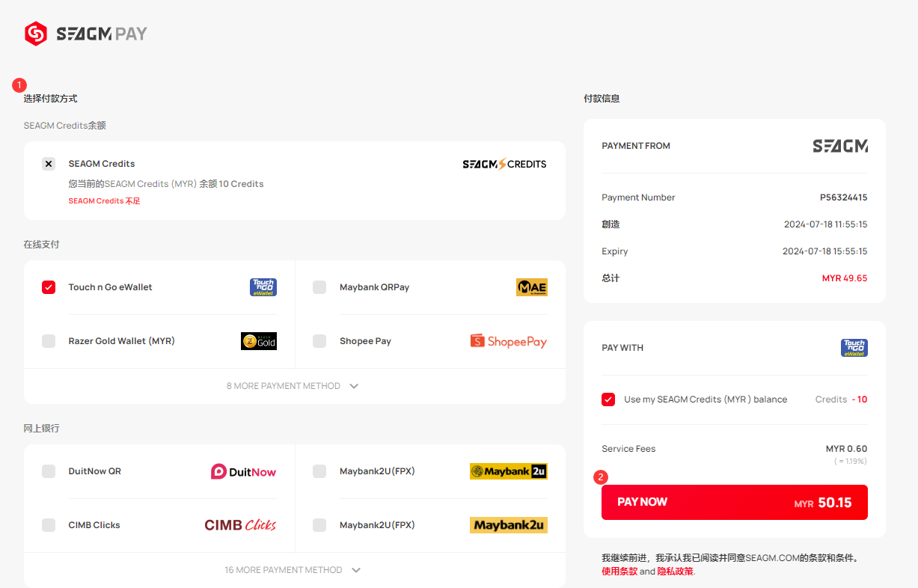This screenshot has height=588, width=918.
Task: Click the DuitNow logo
Action: (x=244, y=471)
